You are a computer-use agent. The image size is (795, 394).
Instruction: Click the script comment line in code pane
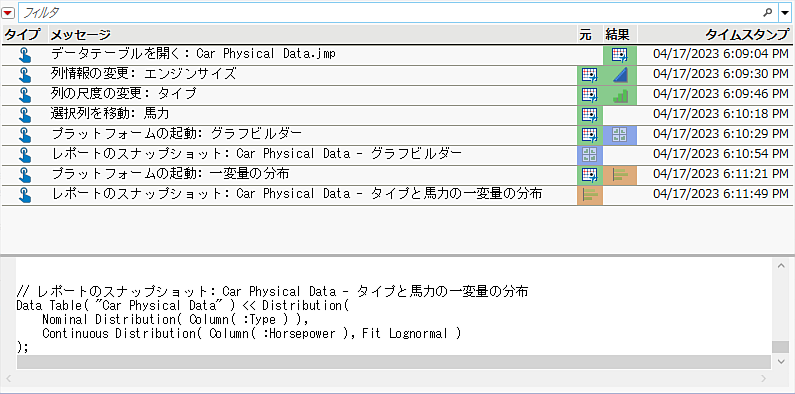(272, 292)
